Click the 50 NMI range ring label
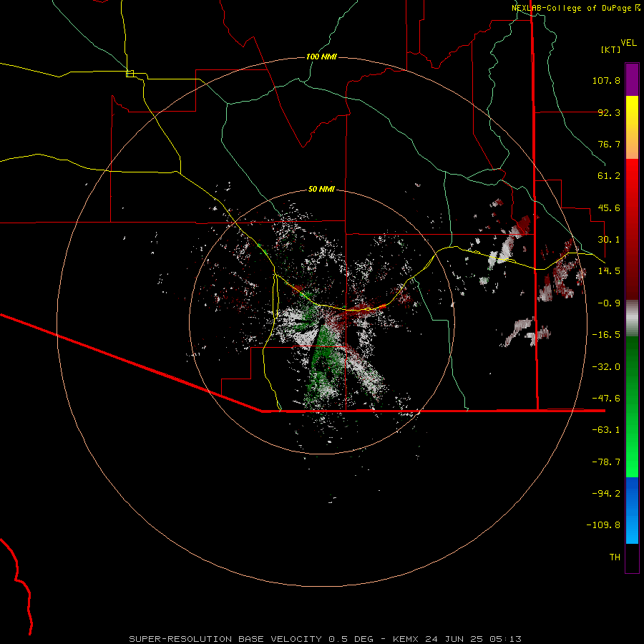Screen dimensions: 644x644 point(321,190)
